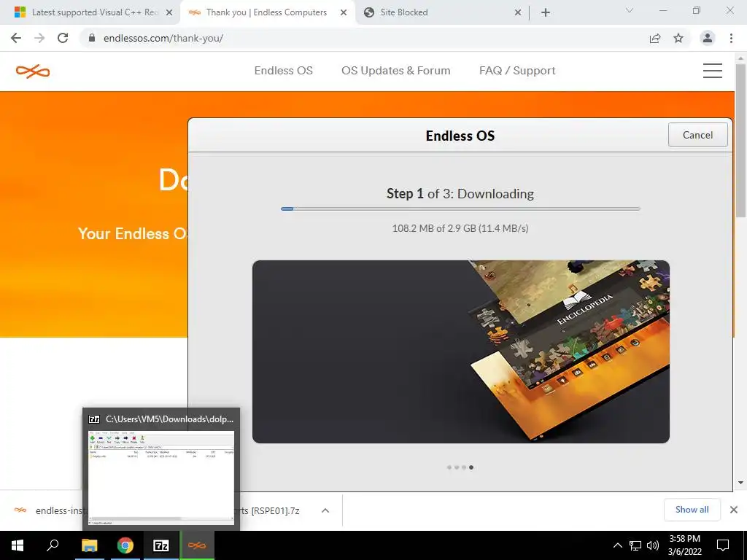Close the downloads bar
Screen dimensions: 747x560
tap(734, 510)
